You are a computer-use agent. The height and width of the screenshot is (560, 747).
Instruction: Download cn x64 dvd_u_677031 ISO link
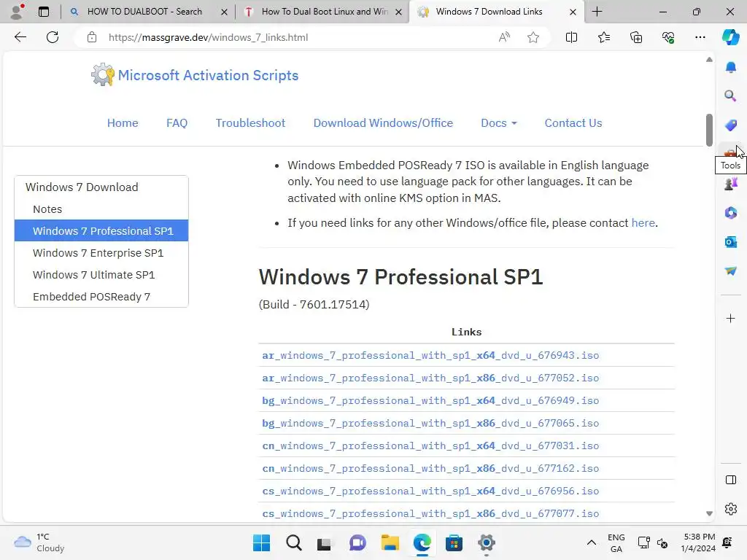[x=430, y=446]
